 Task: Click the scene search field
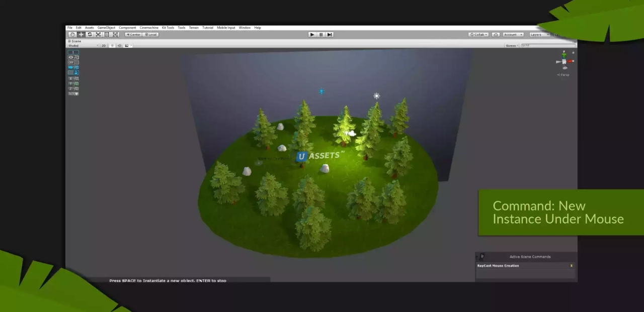548,46
